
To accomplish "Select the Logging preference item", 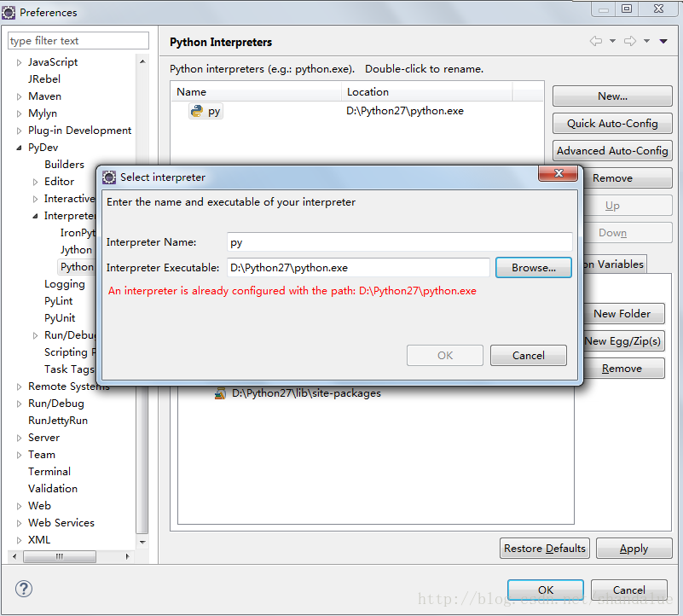I will (x=65, y=284).
